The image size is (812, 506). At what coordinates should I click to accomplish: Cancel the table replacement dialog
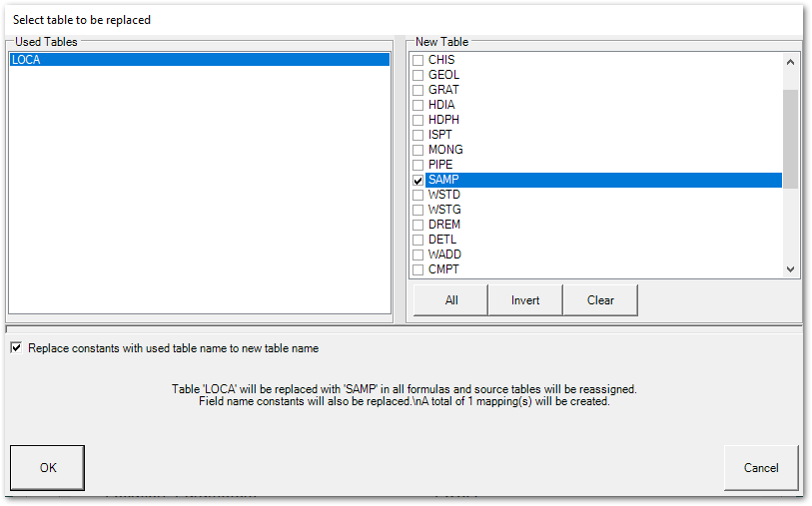[761, 468]
